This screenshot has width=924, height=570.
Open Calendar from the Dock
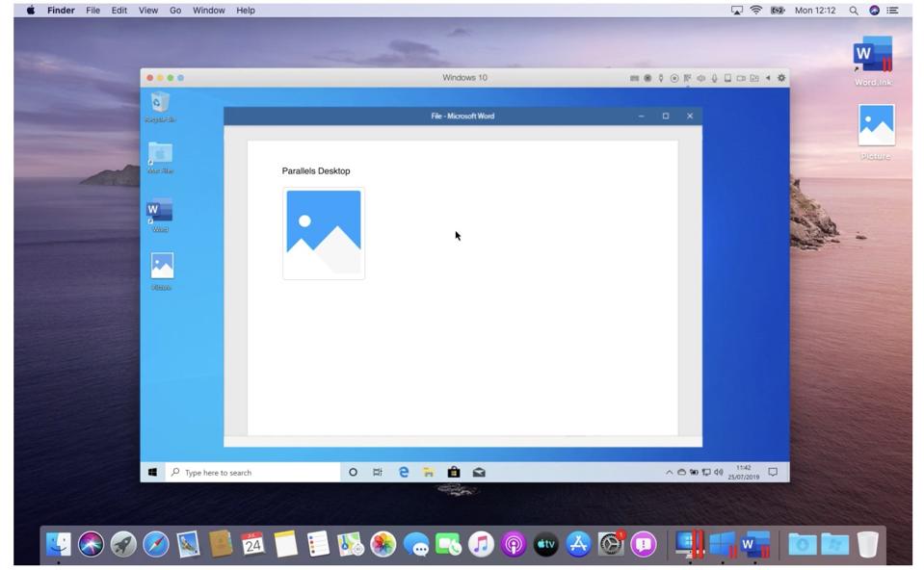pos(252,543)
